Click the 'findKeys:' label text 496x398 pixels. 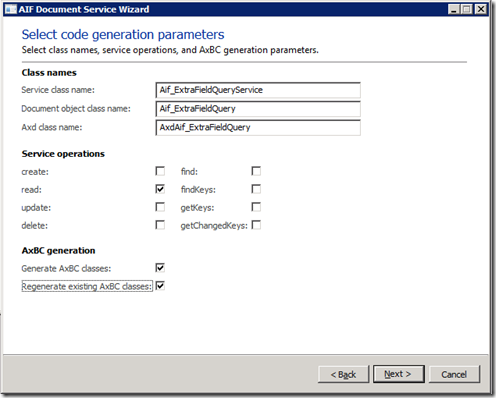coord(198,190)
